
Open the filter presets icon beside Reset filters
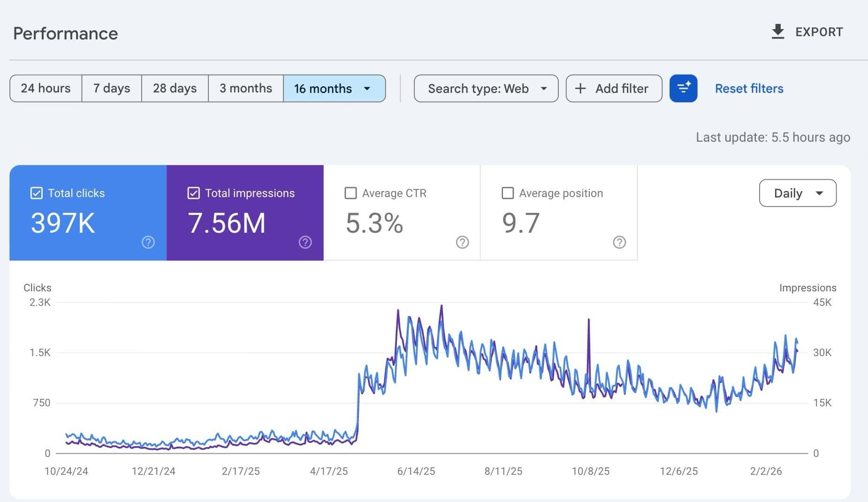[x=684, y=88]
